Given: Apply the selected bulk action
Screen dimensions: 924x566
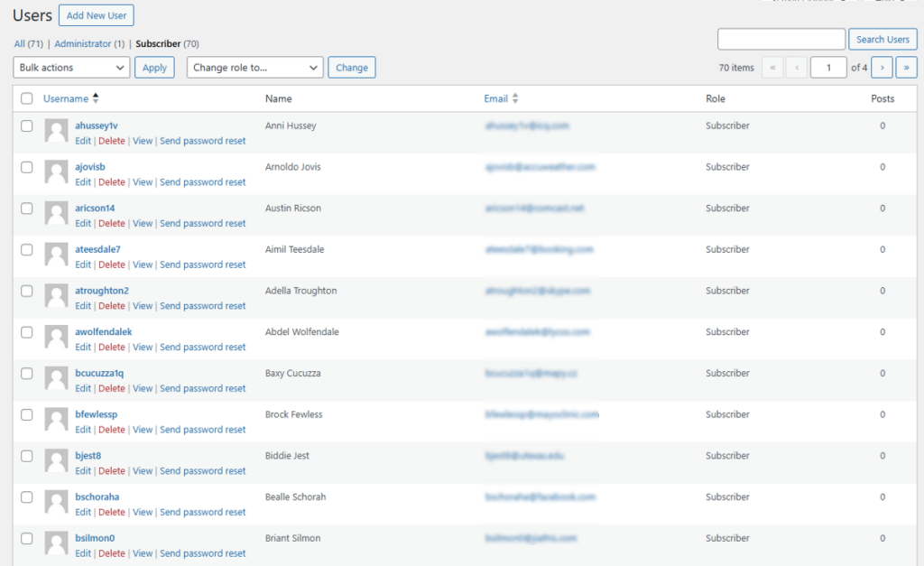Looking at the screenshot, I should pyautogui.click(x=154, y=67).
